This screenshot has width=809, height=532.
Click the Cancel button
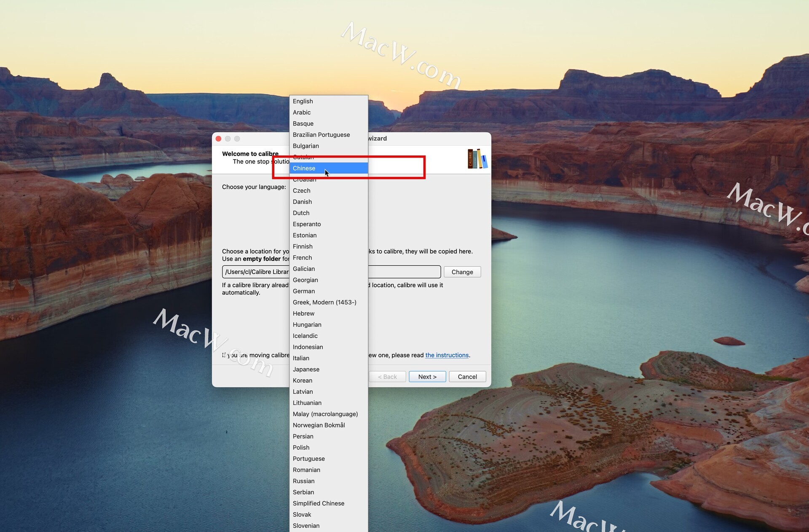[x=467, y=377]
